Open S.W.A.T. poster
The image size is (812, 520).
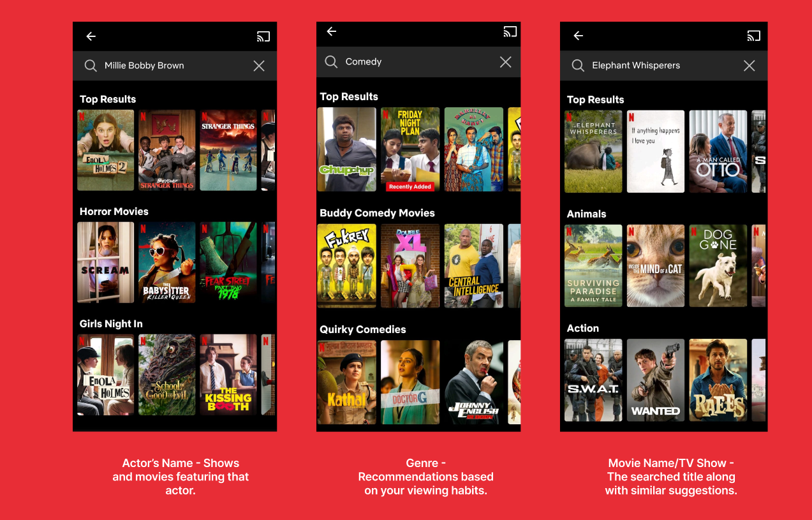[x=593, y=380]
